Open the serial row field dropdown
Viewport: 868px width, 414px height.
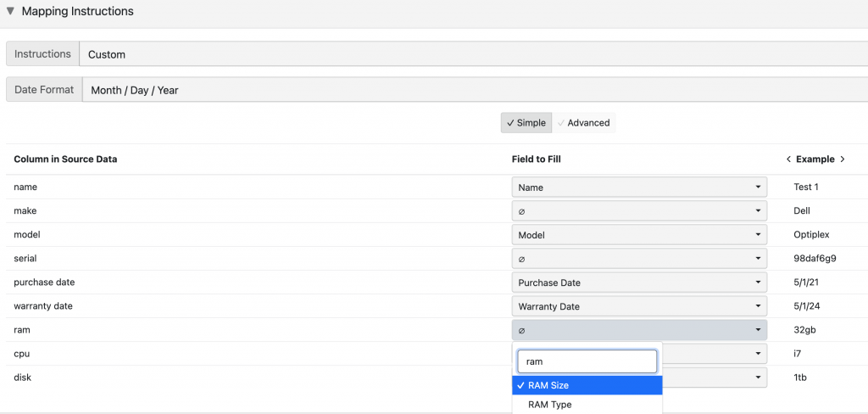[x=639, y=259]
